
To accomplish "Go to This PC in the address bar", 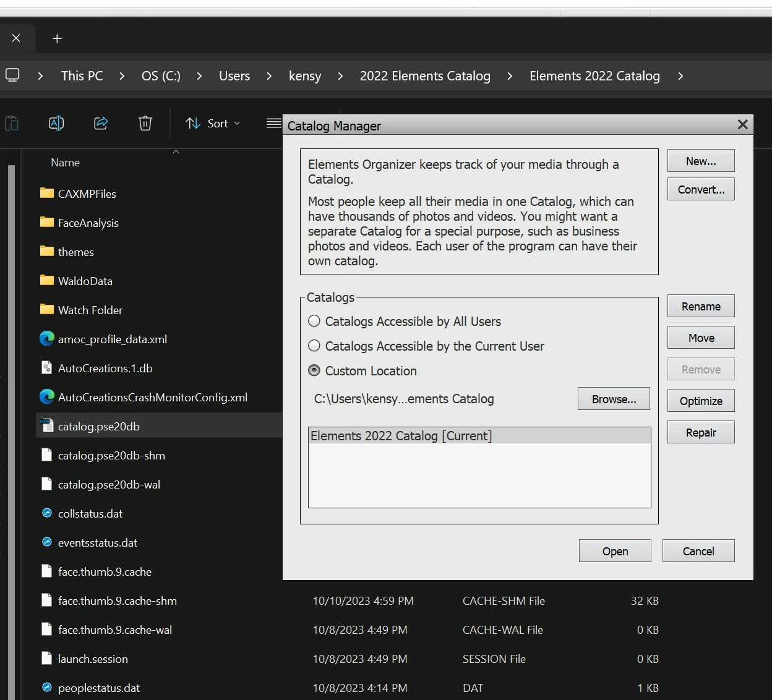I will tap(82, 76).
